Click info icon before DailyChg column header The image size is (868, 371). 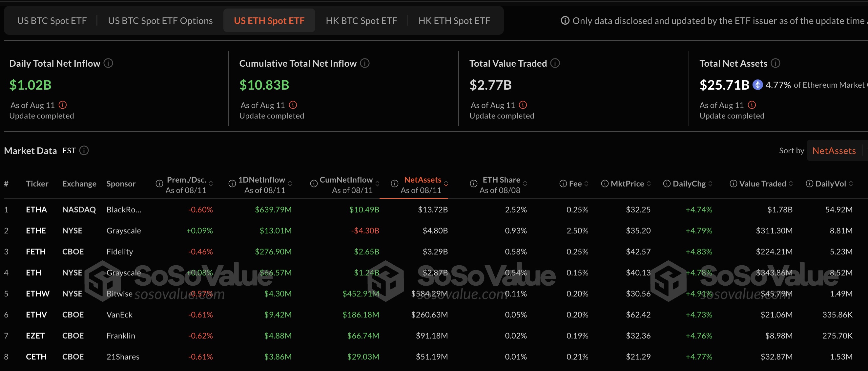click(667, 184)
